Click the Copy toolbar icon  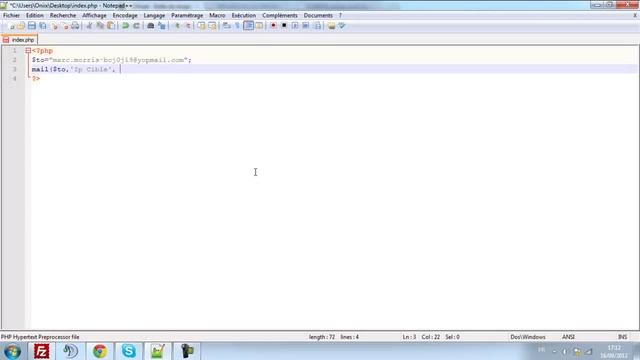click(100, 26)
